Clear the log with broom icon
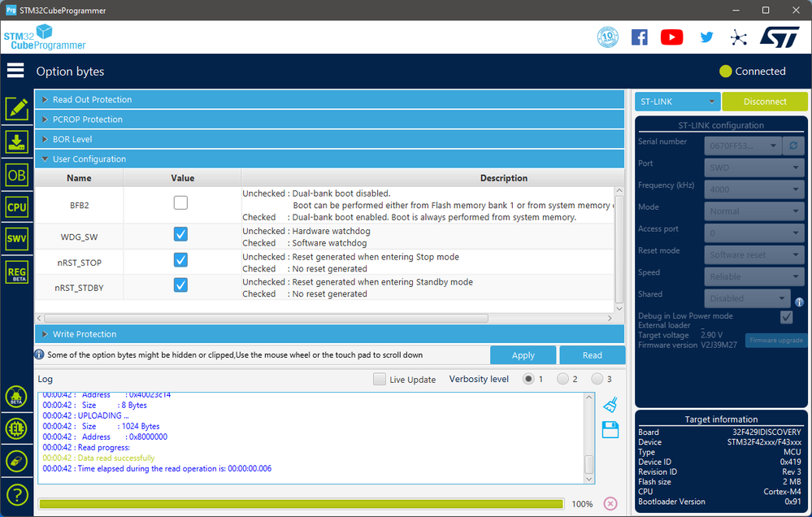The width and height of the screenshot is (812, 517). pyautogui.click(x=610, y=405)
